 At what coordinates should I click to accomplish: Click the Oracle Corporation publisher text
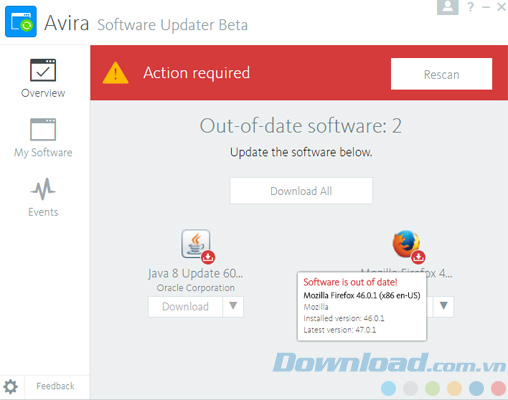(196, 288)
